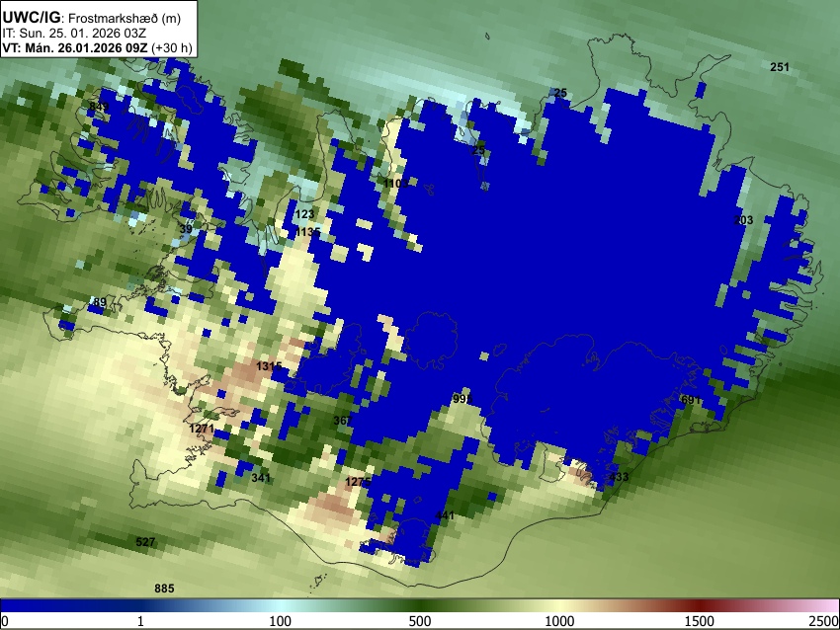The height and width of the screenshot is (630, 840).
Task: Click the 'IT: Sun. 25. 01. 2026 03Z' line
Action: coord(74,34)
